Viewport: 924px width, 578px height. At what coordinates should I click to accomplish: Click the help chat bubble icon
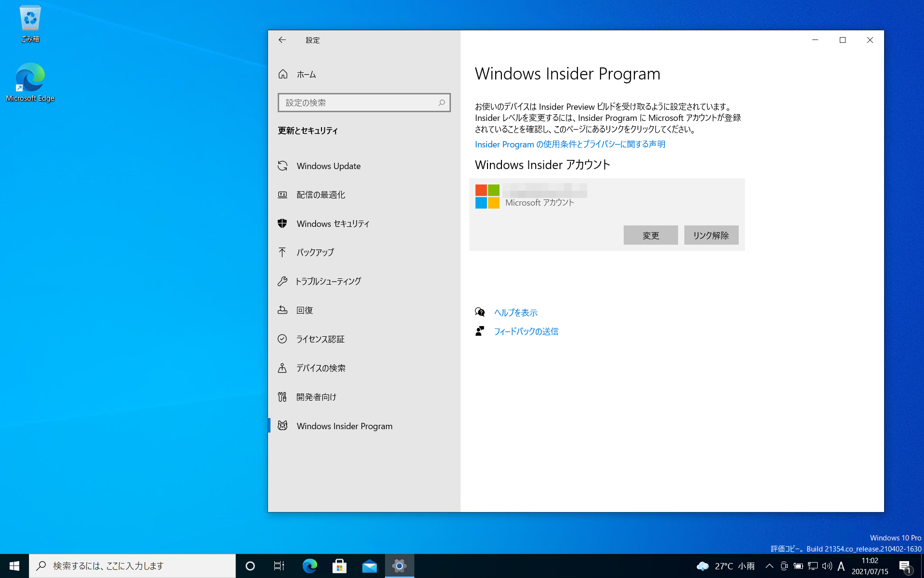[x=480, y=312]
